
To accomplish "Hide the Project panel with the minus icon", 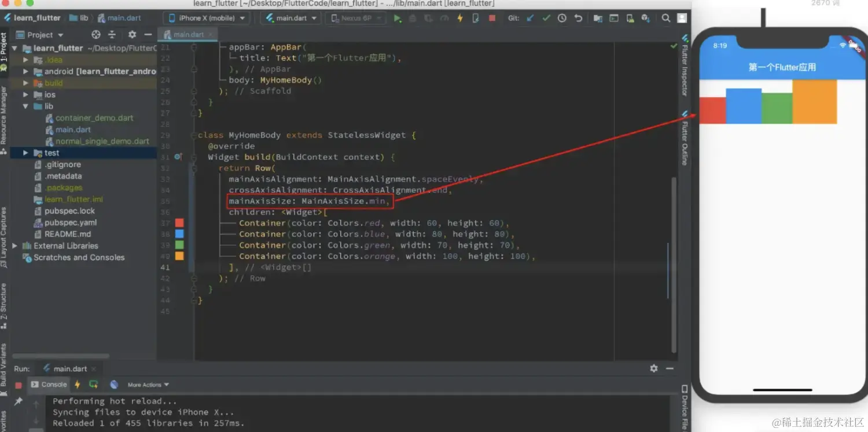I will 148,35.
